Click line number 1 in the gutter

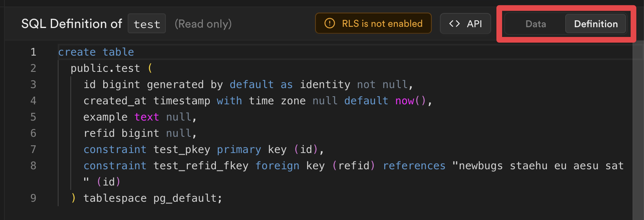(x=33, y=52)
